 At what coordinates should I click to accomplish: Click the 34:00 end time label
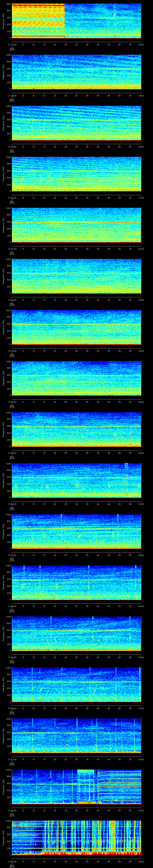click(x=141, y=862)
